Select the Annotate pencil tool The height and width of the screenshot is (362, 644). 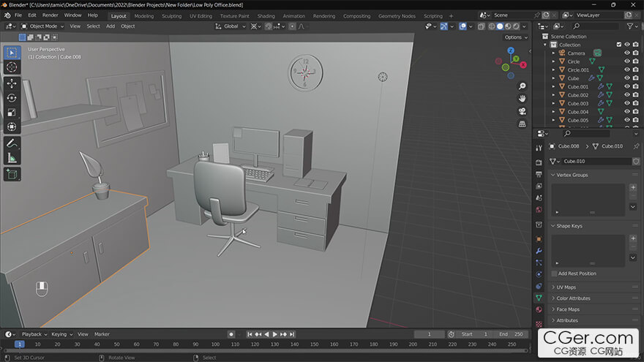(12, 143)
